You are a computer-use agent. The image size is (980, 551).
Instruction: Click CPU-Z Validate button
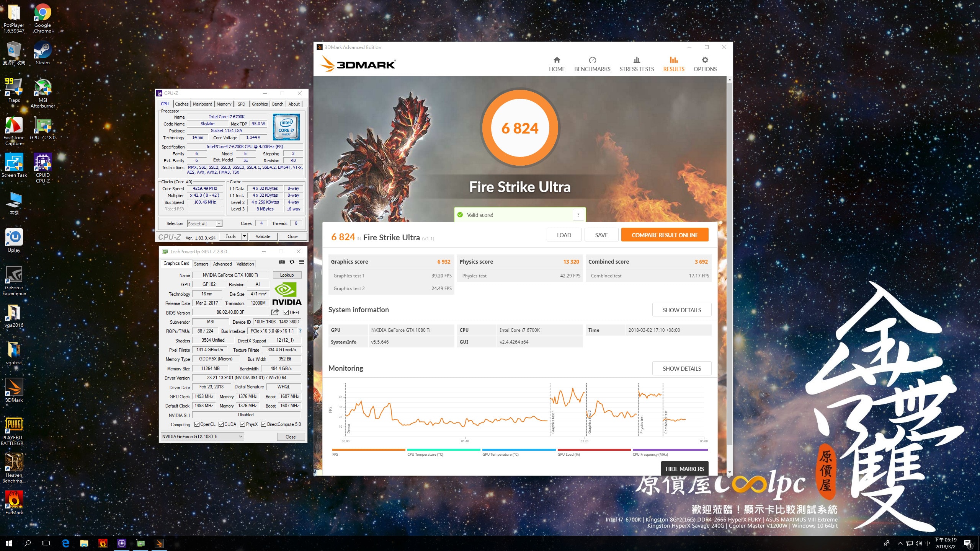pos(263,236)
